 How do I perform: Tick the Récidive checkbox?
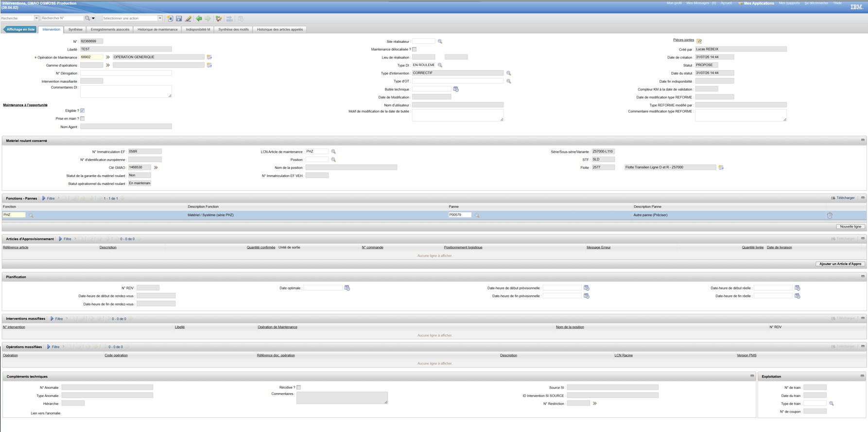coord(299,388)
